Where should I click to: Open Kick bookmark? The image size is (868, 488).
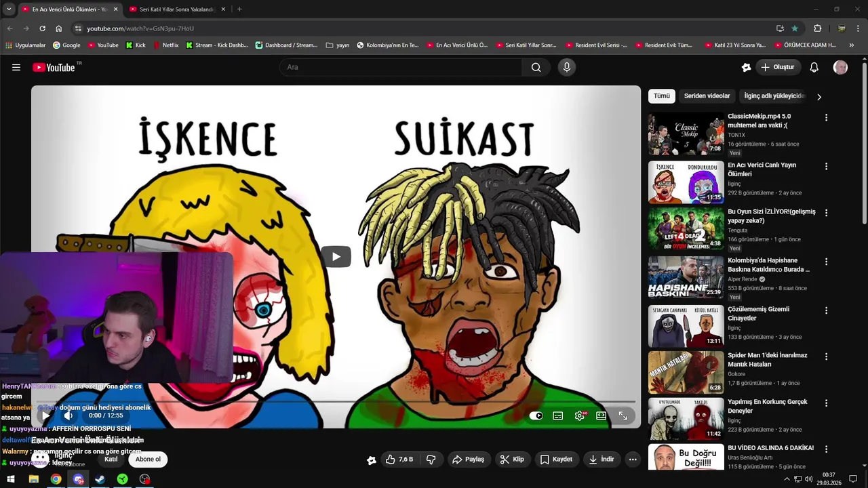tap(136, 45)
